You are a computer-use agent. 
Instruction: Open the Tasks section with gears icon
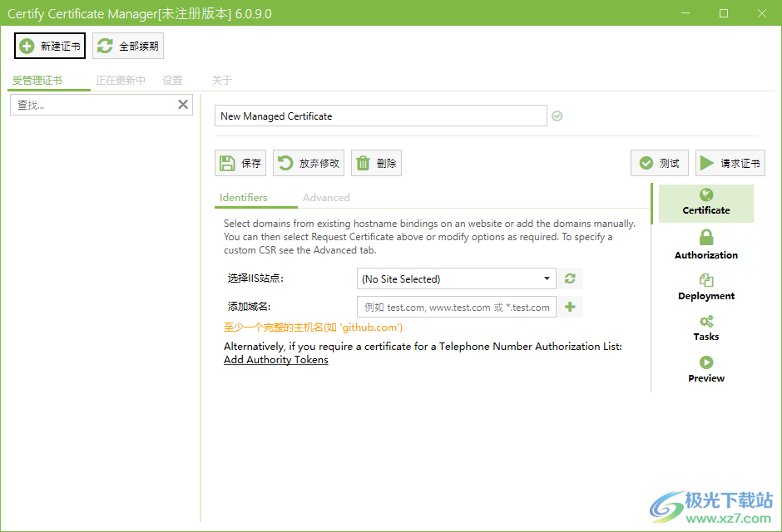(705, 328)
